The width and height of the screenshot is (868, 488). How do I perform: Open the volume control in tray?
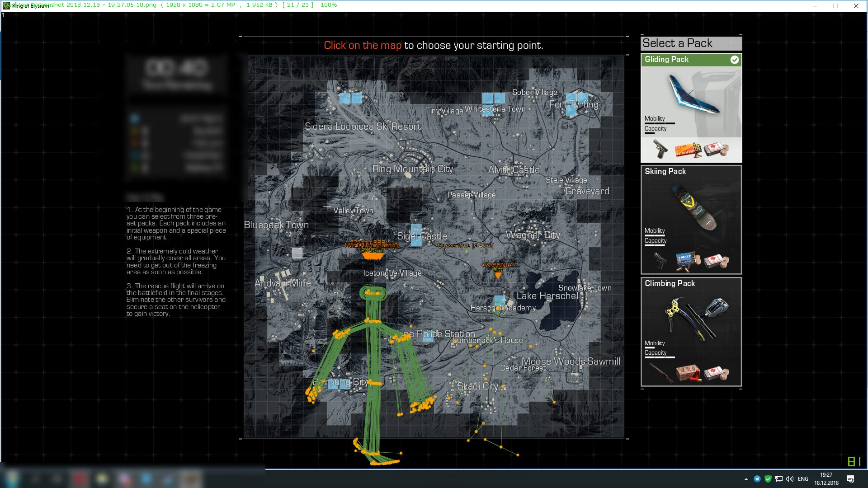pyautogui.click(x=790, y=479)
